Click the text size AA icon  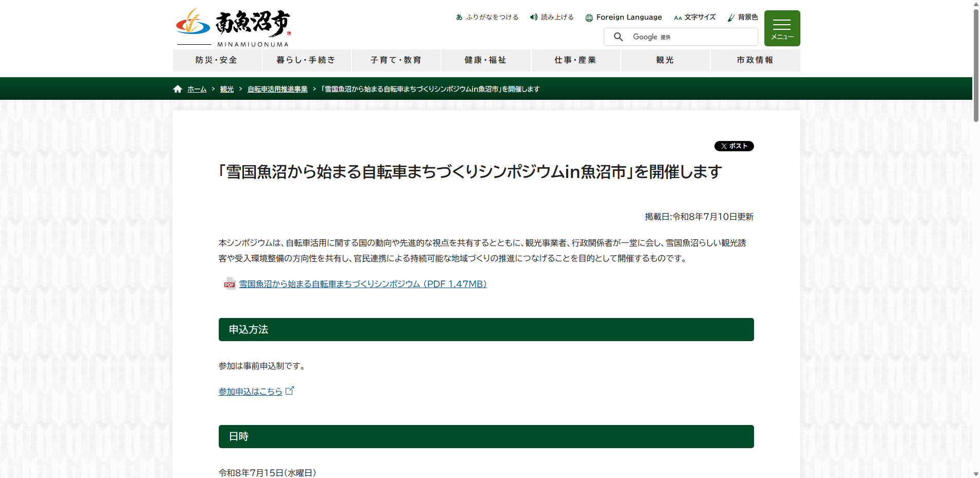point(678,17)
